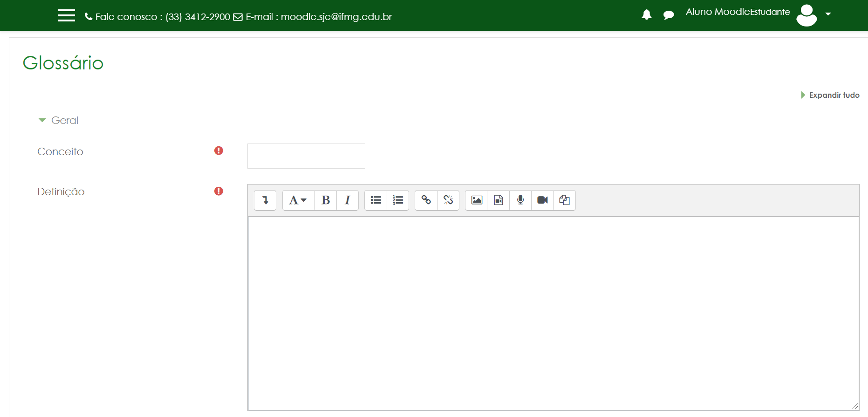Click the unlink icon
The image size is (868, 417).
coord(448,200)
